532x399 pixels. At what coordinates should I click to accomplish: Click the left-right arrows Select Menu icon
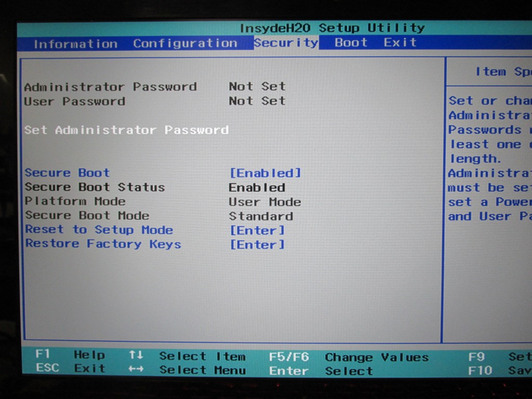136,369
